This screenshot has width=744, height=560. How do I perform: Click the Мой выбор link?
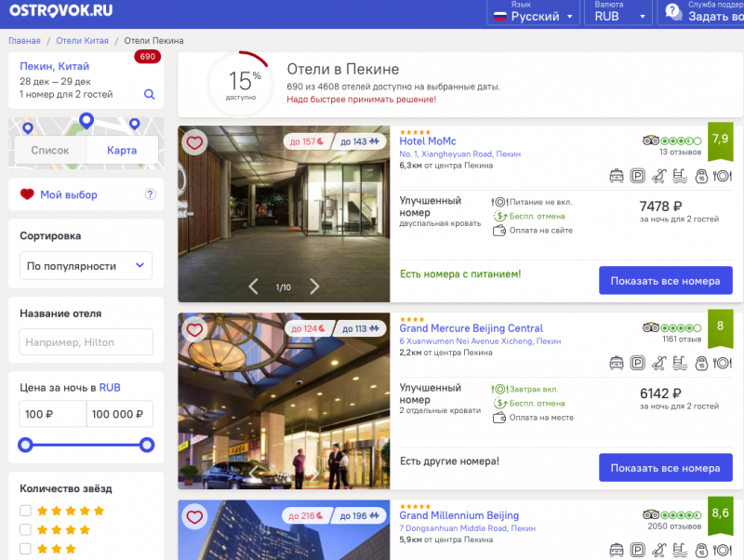(69, 194)
